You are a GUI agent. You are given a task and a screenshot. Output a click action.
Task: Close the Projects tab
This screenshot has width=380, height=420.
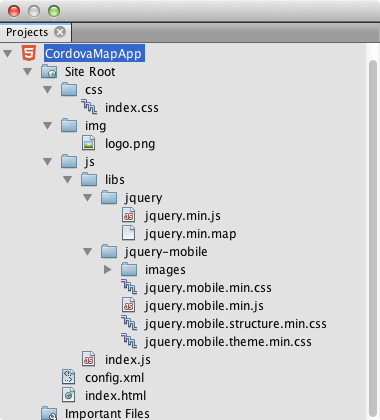[60, 32]
